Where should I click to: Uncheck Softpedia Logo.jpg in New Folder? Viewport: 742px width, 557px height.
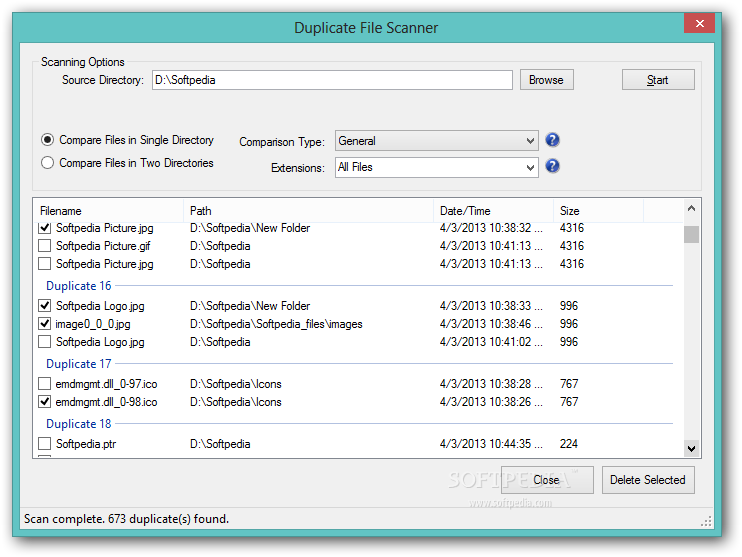(x=44, y=306)
